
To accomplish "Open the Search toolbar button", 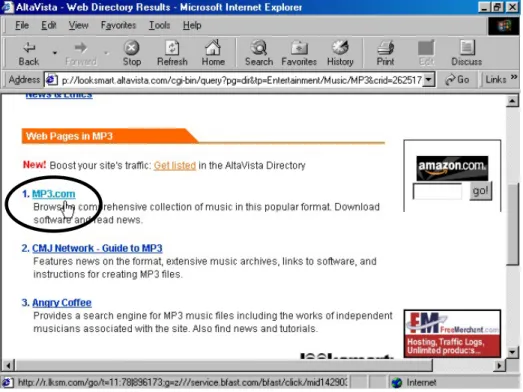I will [259, 53].
